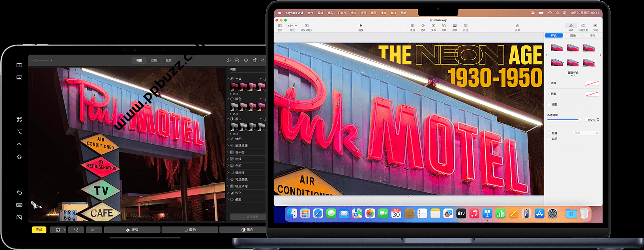Viewport: 644px width, 250px height.
Task: Click the Spotlight search icon in menu bar
Action: click(x=558, y=13)
